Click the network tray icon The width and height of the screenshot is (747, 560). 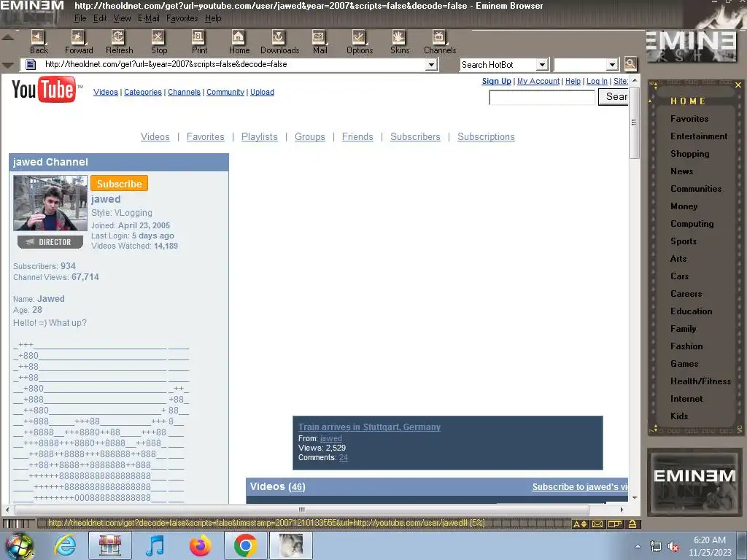(656, 546)
